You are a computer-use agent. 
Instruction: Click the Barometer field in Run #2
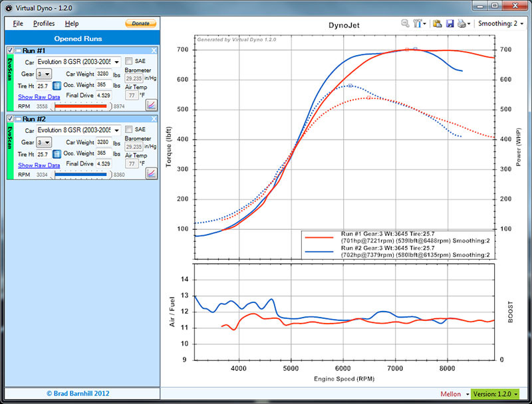tap(134, 147)
